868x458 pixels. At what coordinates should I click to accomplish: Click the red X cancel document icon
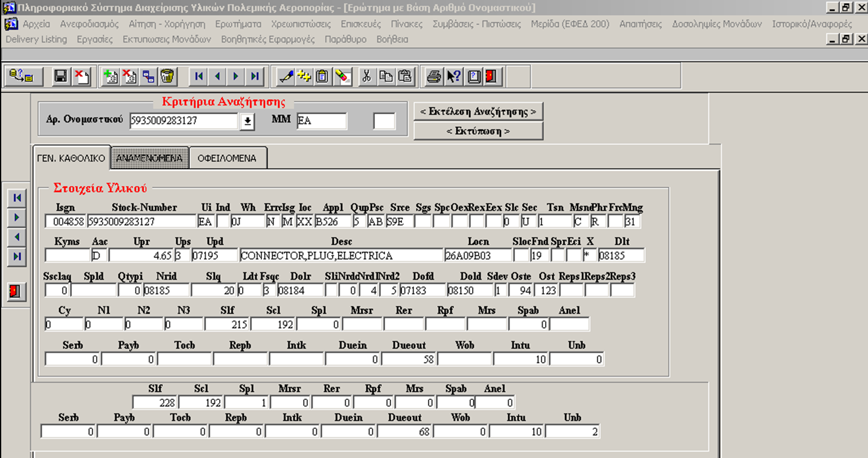point(81,76)
